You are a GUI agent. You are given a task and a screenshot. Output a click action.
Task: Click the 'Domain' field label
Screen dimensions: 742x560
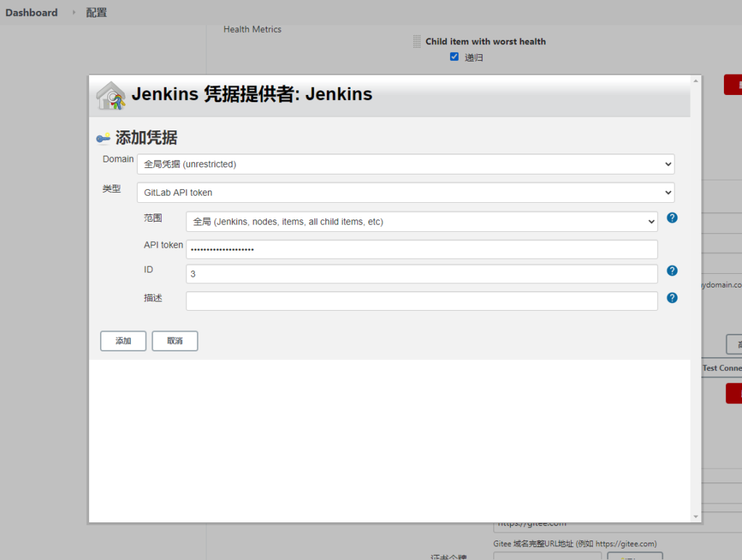tap(118, 159)
